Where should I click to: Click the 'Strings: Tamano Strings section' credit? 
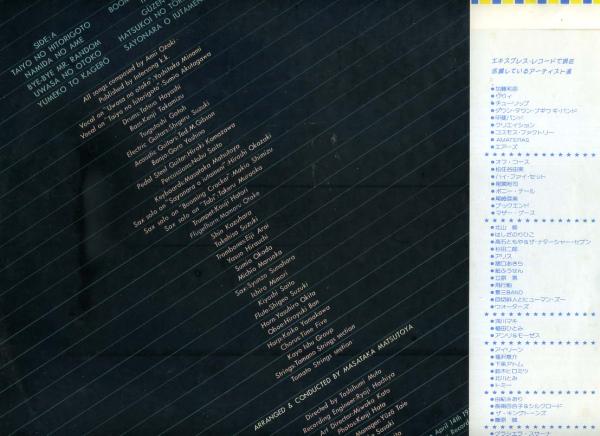315,352
